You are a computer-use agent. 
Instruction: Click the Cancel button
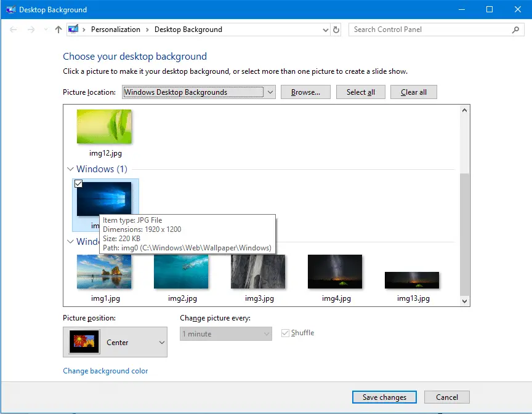click(447, 397)
